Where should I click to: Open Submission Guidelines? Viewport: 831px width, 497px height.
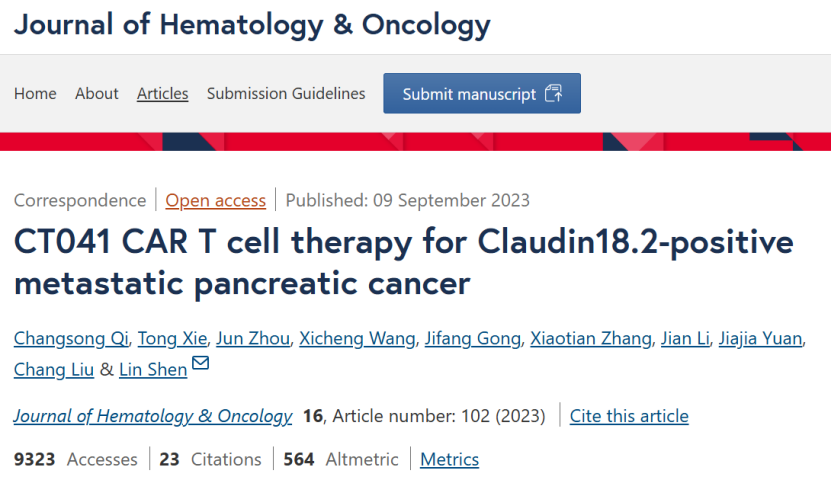286,94
